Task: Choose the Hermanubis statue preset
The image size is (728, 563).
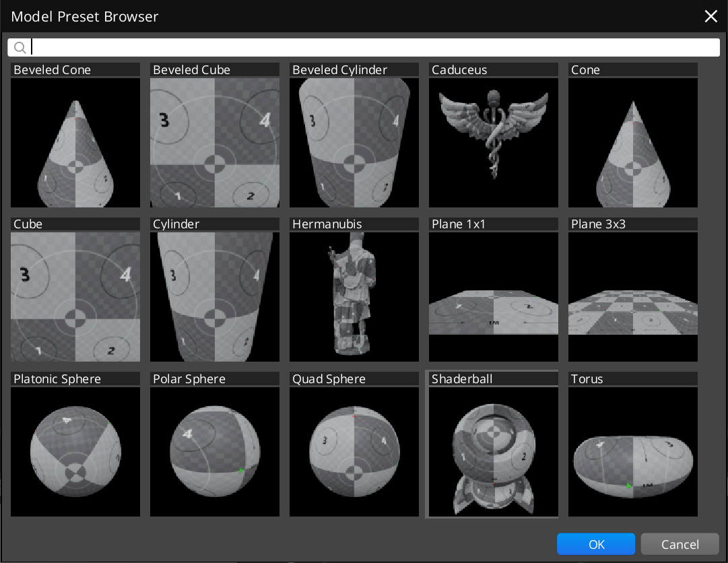Action: (x=354, y=297)
